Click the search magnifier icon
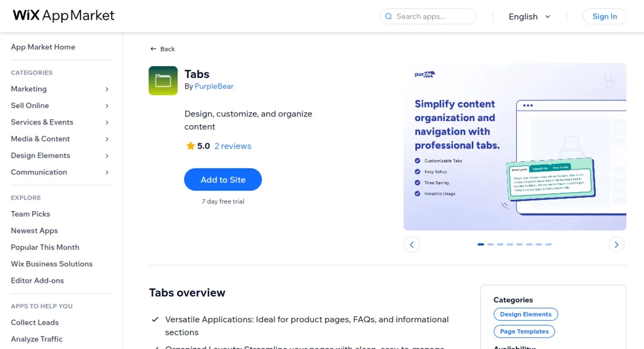This screenshot has height=349, width=644. point(389,17)
